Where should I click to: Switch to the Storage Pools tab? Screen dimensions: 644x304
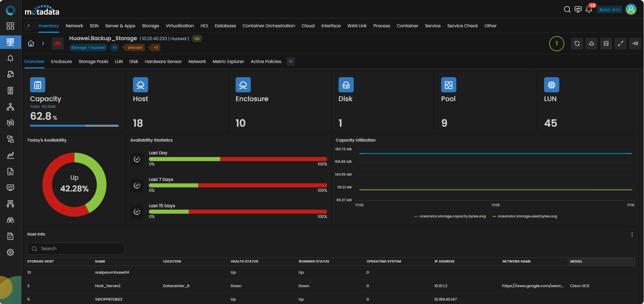[93, 62]
